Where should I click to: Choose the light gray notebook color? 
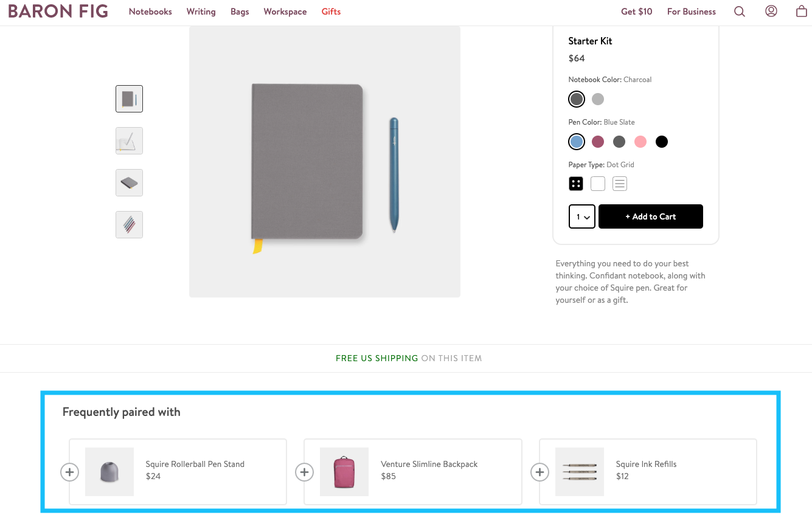coord(598,99)
